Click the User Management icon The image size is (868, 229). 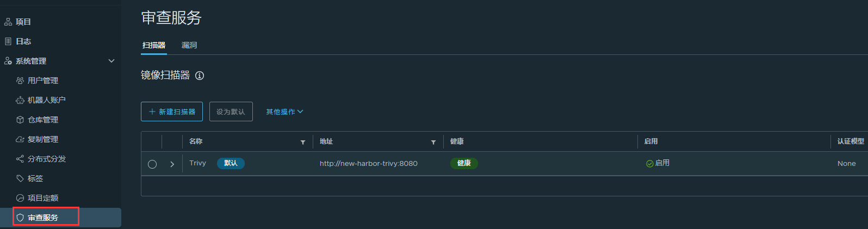pyautogui.click(x=20, y=81)
